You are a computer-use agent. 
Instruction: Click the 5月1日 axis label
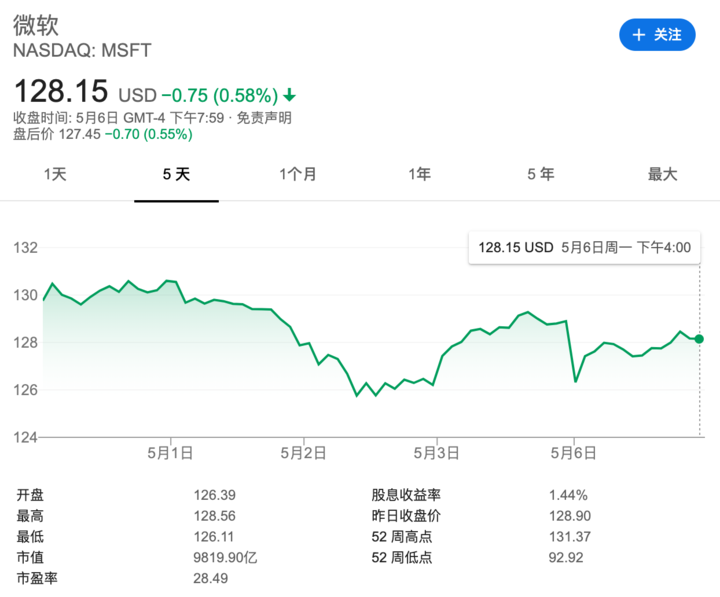pos(170,453)
